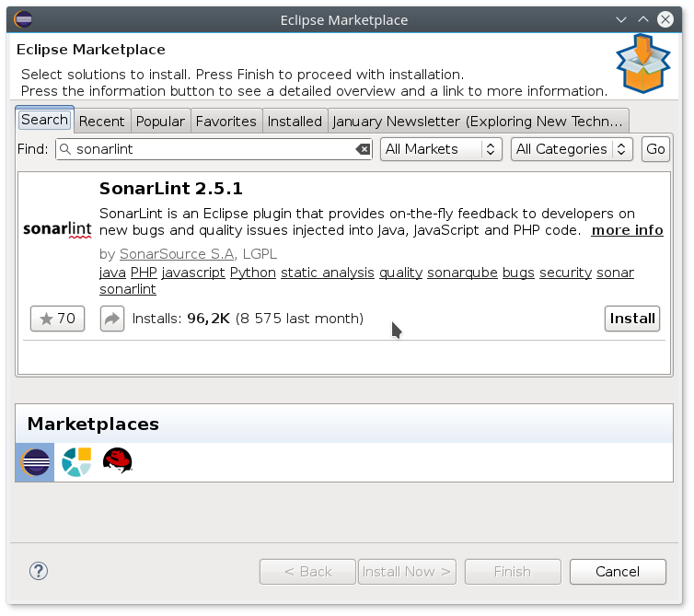Viewport: 694px width, 616px height.
Task: Favorite SonarLint with the star button
Action: pos(58,319)
